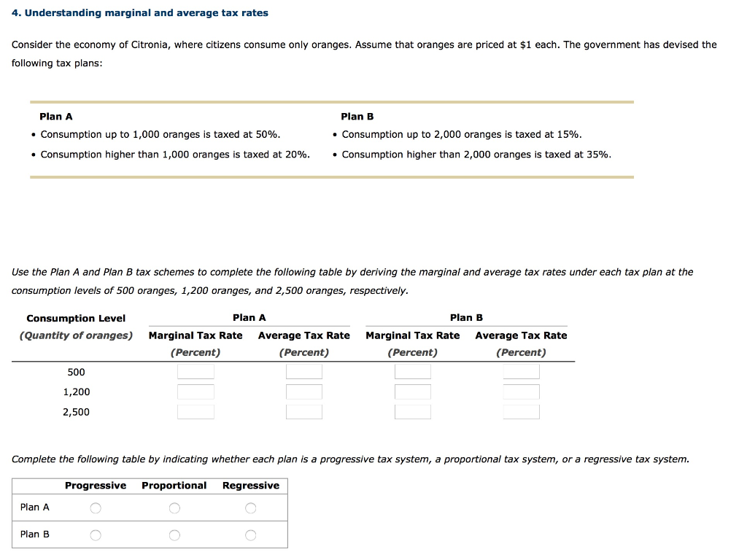Click Plan A average rate field for 2,500 oranges
The width and height of the screenshot is (747, 560).
click(x=304, y=411)
